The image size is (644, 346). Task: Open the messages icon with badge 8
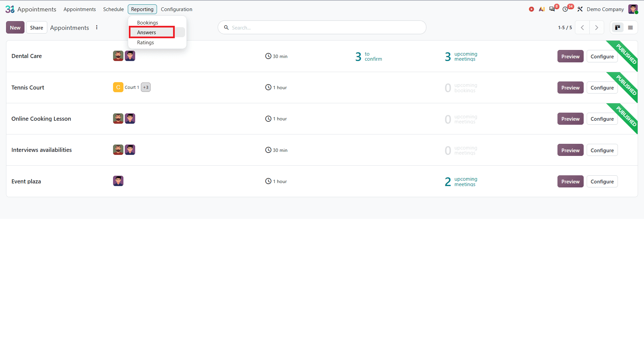click(x=553, y=9)
